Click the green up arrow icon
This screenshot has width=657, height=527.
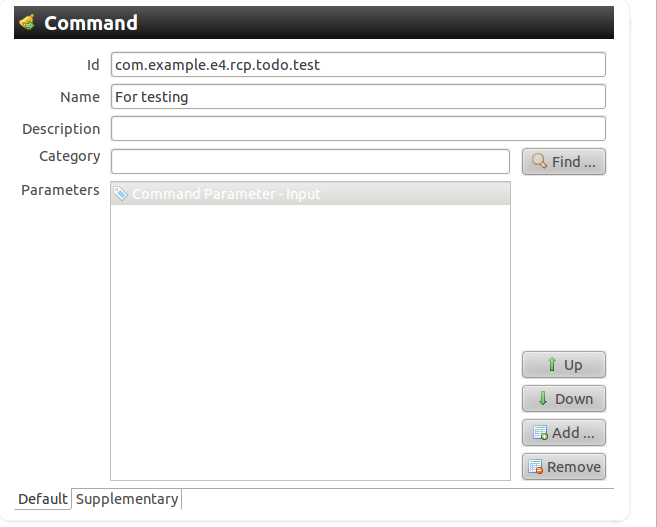551,365
